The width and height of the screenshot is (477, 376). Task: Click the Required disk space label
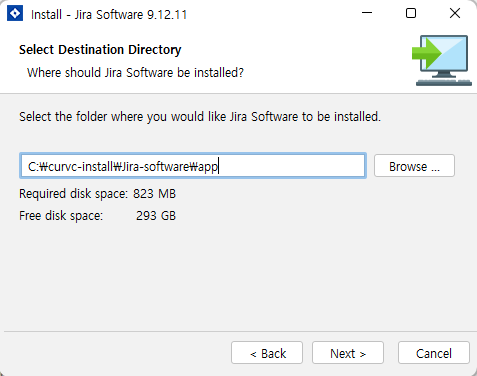(x=73, y=194)
